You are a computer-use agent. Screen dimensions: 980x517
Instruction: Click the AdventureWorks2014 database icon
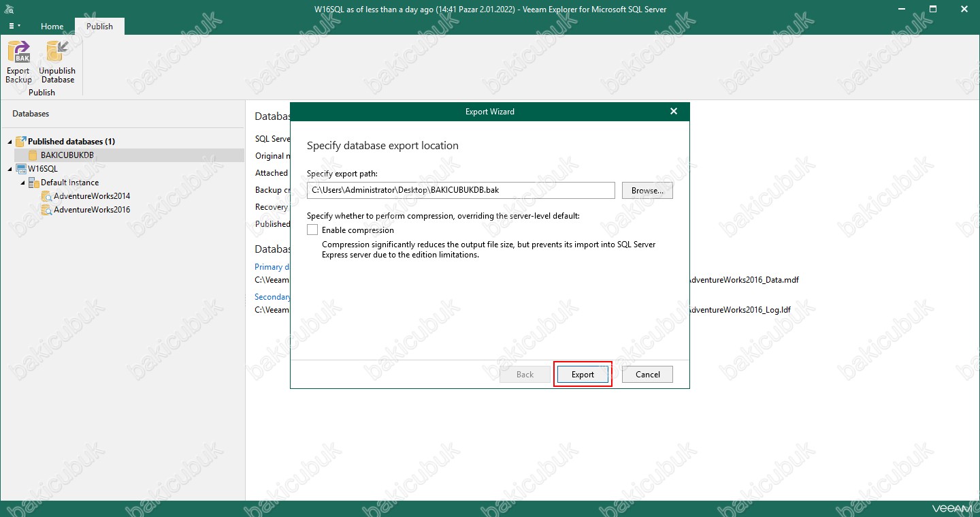point(46,196)
